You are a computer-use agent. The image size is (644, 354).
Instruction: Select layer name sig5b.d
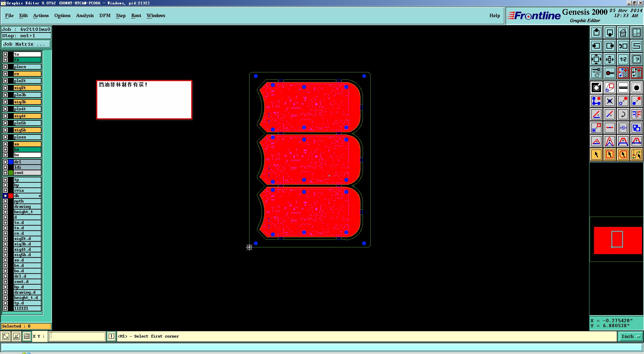coord(28,255)
